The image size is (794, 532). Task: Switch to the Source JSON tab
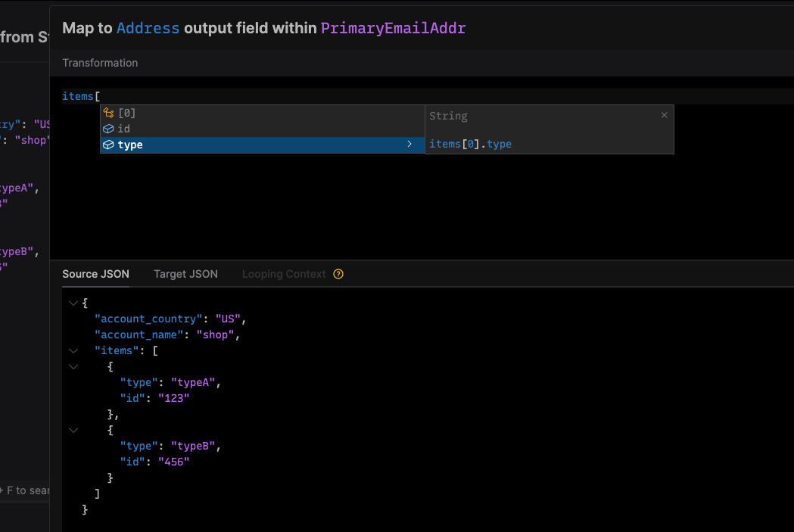[95, 274]
